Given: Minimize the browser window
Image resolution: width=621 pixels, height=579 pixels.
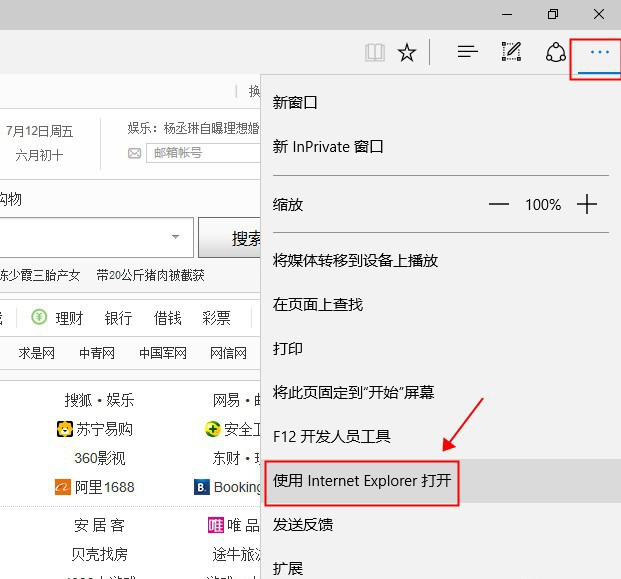Looking at the screenshot, I should tap(507, 15).
